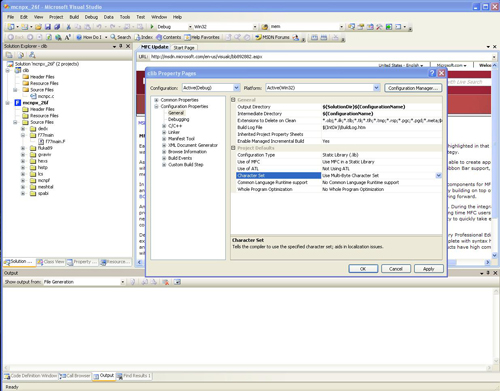Click Show All Files icon in Solution Explorer
The image size is (500, 391).
click(21, 55)
